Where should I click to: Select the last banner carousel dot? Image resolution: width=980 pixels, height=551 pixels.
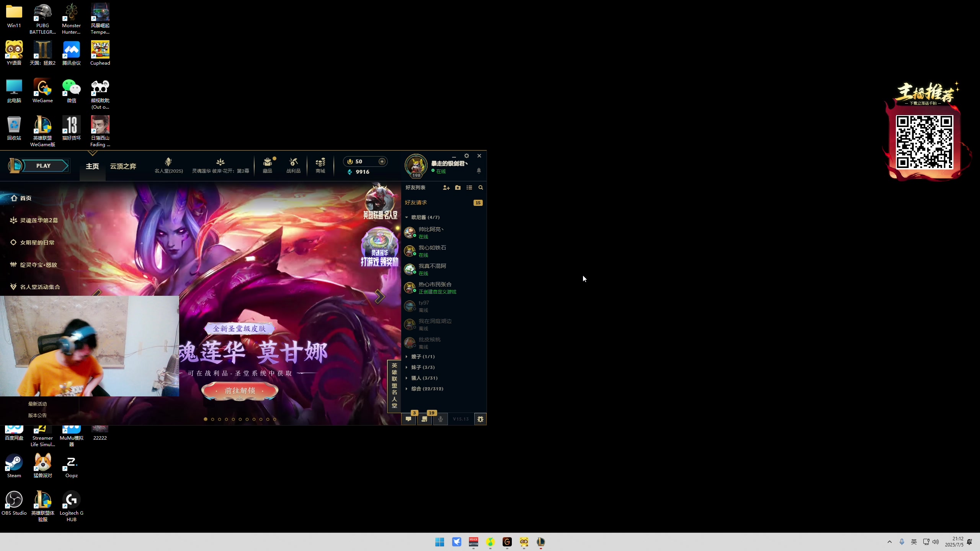(274, 419)
